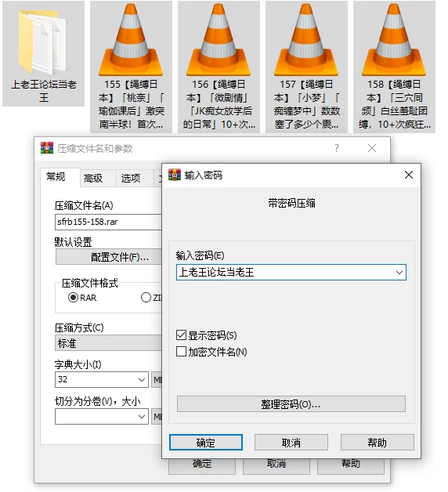Image resolution: width=448 pixels, height=492 pixels.
Task: Switch to the 高级 tab
Action: (x=93, y=178)
